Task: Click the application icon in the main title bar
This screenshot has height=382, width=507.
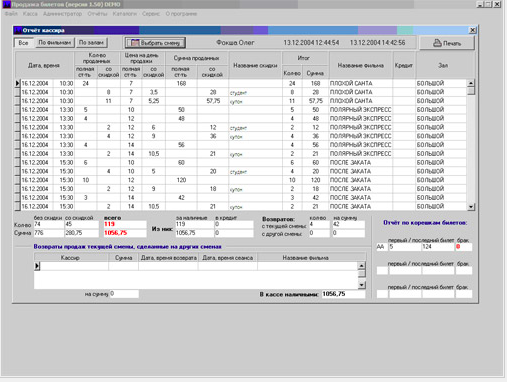Action: (7, 4)
